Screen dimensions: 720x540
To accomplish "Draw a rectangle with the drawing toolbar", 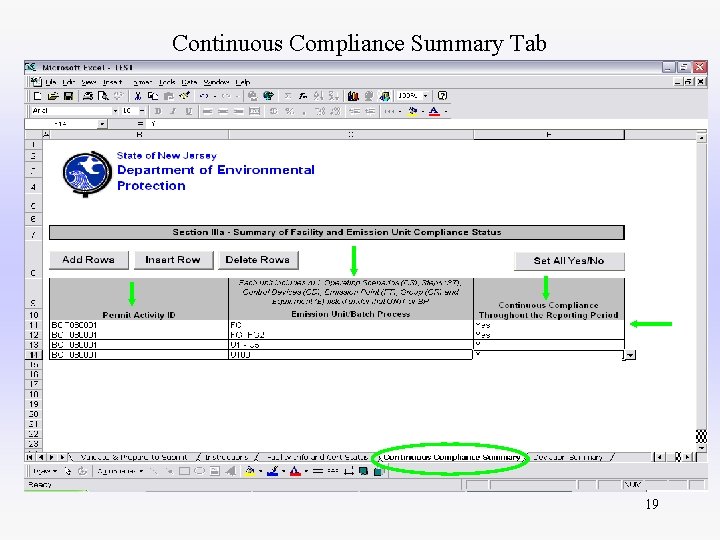I will [x=185, y=471].
